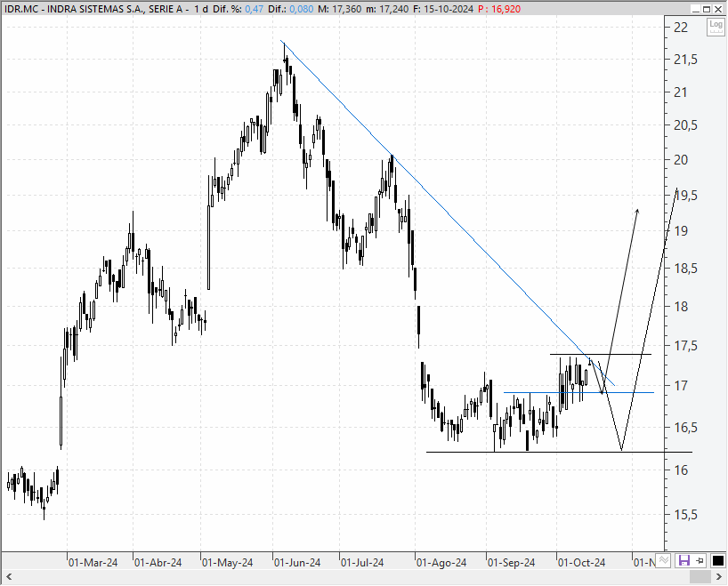Image resolution: width=728 pixels, height=586 pixels.
Task: Toggle the Log scale button
Action: (716, 27)
